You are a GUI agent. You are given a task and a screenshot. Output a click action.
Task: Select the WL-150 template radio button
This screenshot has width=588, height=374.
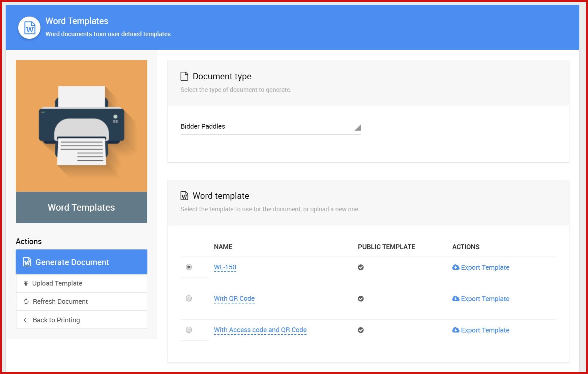pos(189,267)
